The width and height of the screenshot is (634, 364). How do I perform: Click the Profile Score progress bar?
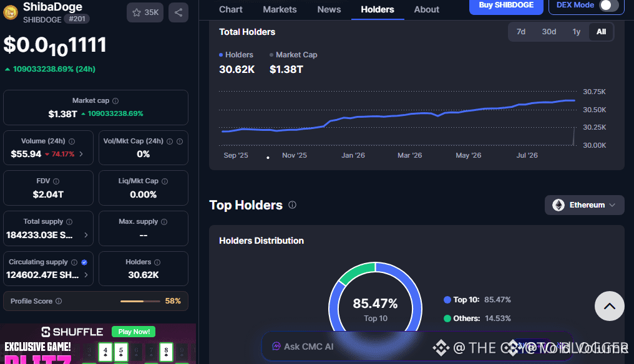point(140,301)
